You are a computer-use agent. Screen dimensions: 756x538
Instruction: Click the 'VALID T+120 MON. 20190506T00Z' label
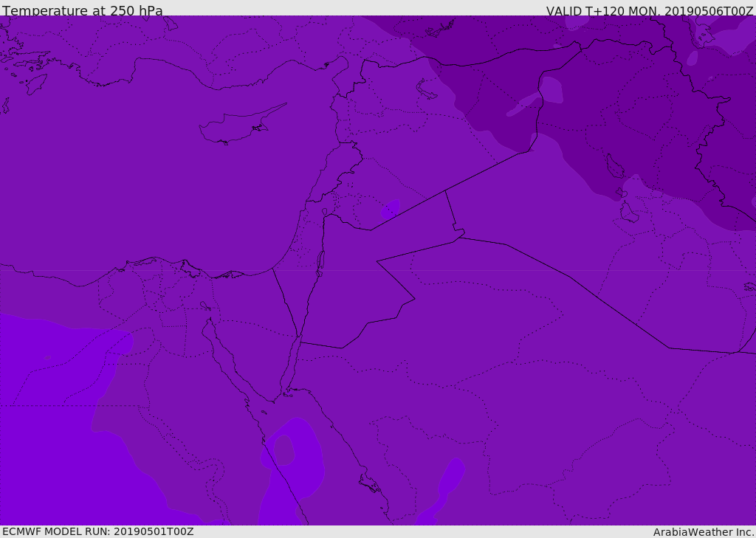649,11
